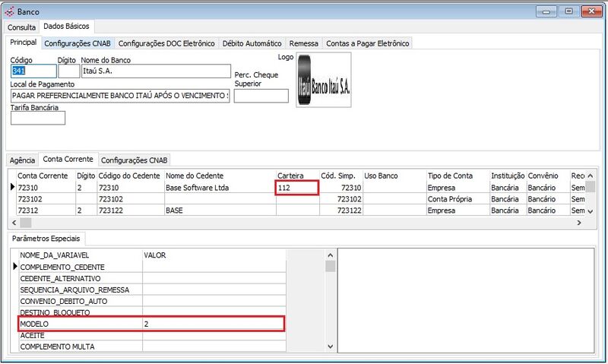Select the Carteira cell with 112
608x364 pixels.
[297, 187]
